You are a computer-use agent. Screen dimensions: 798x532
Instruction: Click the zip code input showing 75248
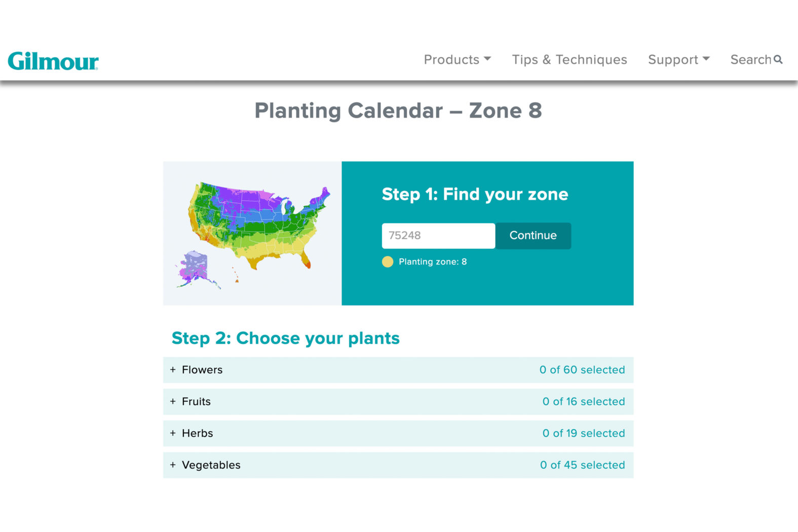point(438,235)
